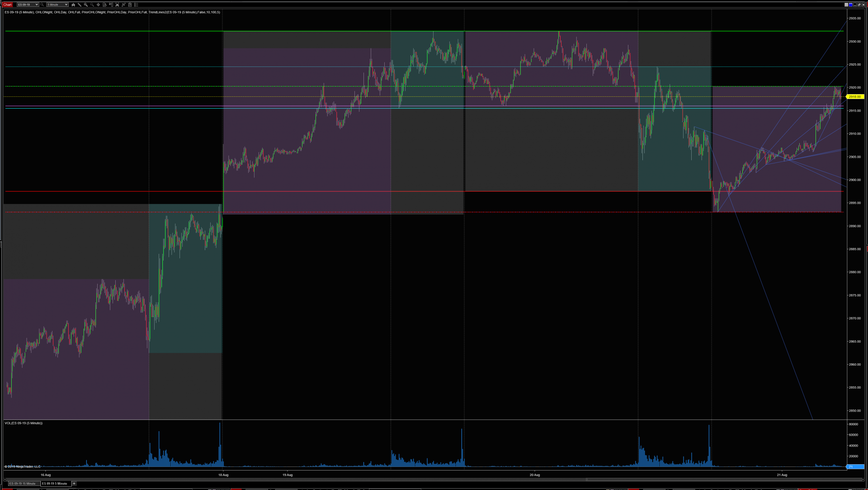Click the blue link color swatch
This screenshot has height=490, width=868.
[x=850, y=5]
